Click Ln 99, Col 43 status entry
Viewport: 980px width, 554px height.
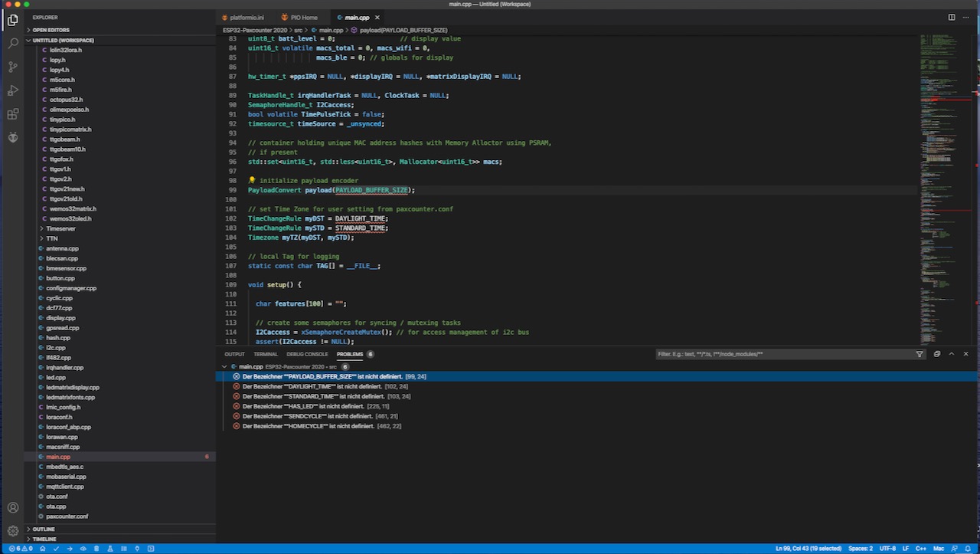coord(808,549)
